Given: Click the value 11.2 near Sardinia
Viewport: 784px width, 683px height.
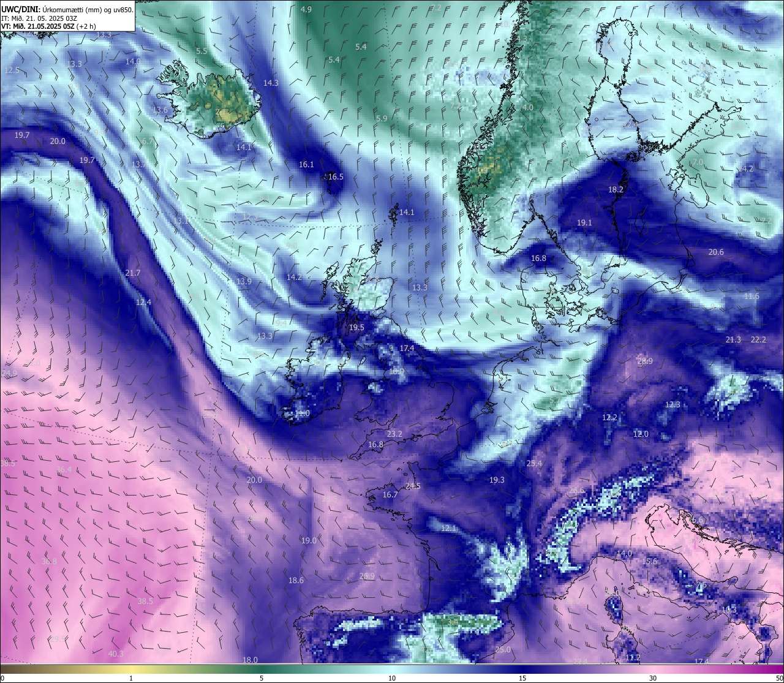Looking at the screenshot, I should (633, 657).
